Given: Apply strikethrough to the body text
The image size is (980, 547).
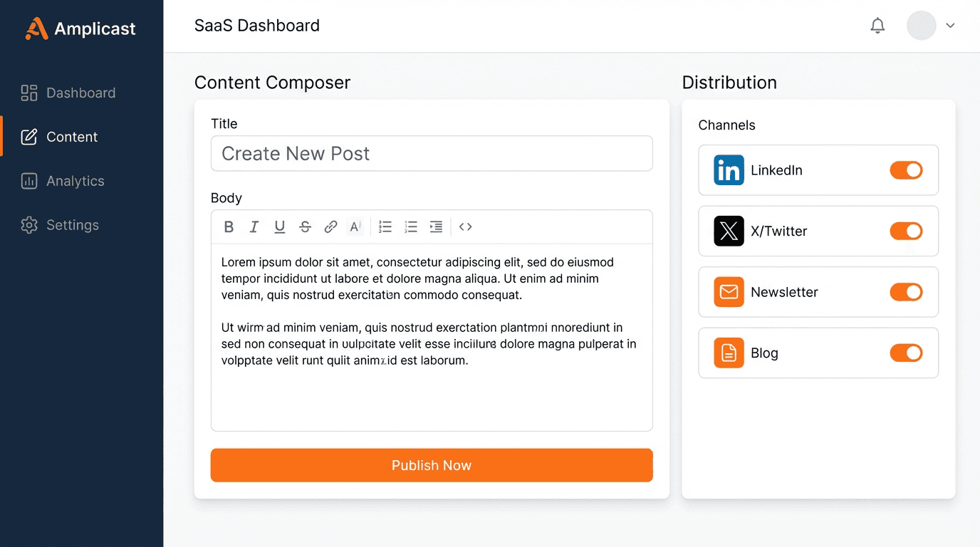Looking at the screenshot, I should click(305, 226).
